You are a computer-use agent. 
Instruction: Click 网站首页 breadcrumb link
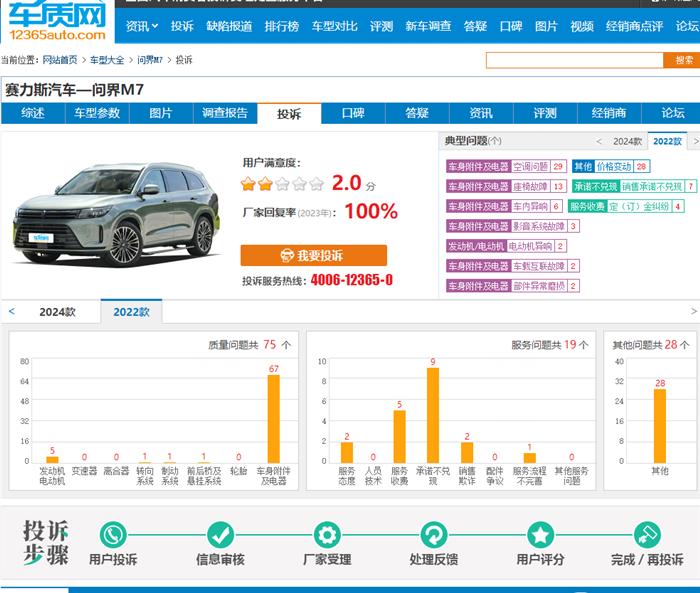[60, 60]
